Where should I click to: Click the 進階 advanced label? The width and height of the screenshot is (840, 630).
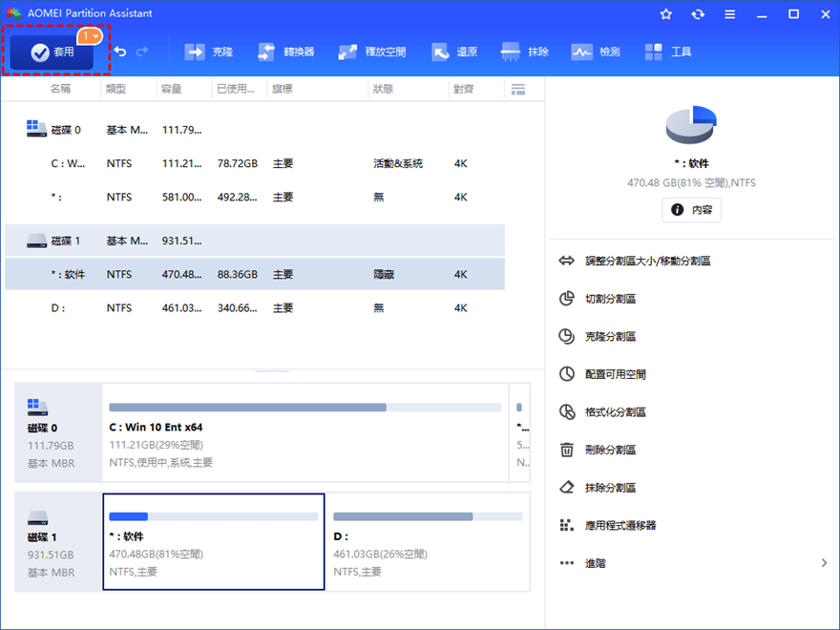[x=596, y=563]
